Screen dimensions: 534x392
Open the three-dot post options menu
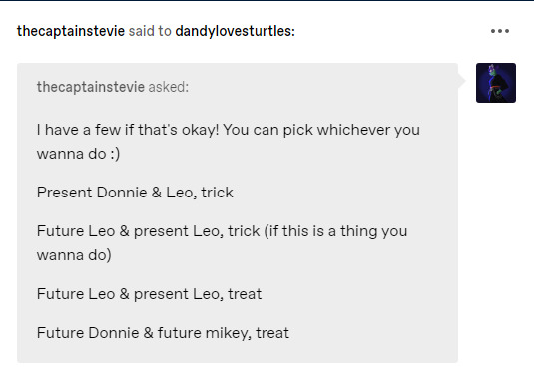tap(500, 31)
